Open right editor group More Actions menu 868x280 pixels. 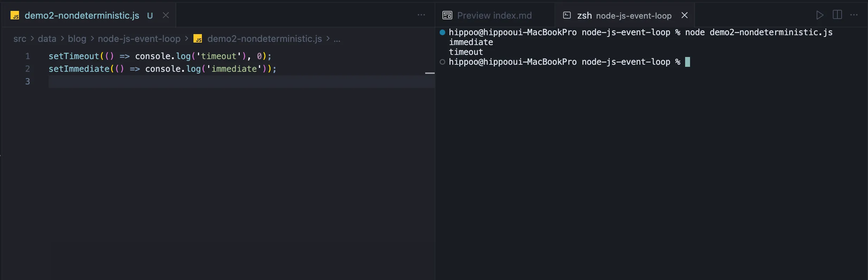click(854, 15)
